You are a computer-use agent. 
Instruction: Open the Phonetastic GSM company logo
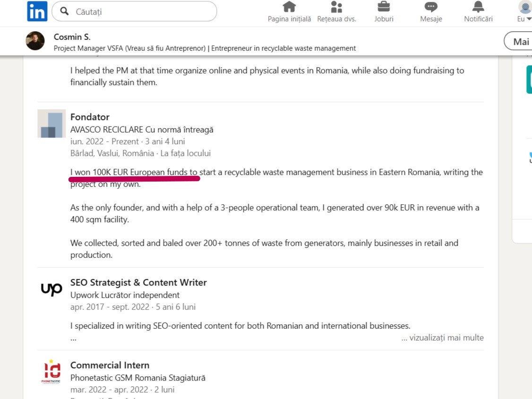[x=51, y=372]
